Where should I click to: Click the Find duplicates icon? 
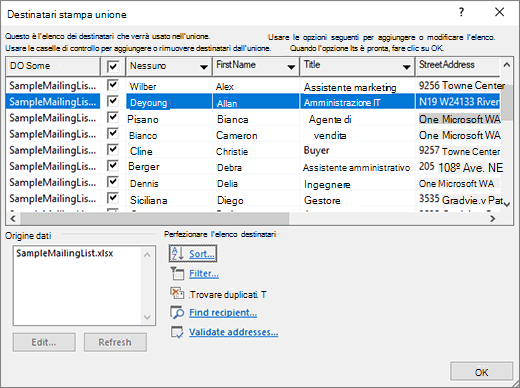(x=177, y=293)
